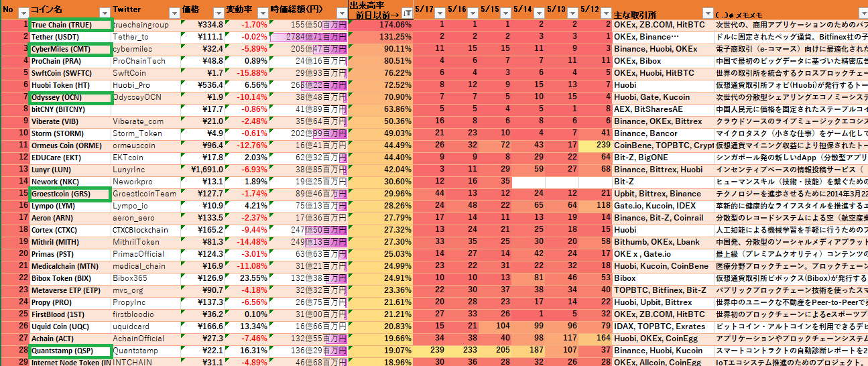Open the Twitter column filter dropdown
This screenshot has height=366, width=868.
point(172,13)
